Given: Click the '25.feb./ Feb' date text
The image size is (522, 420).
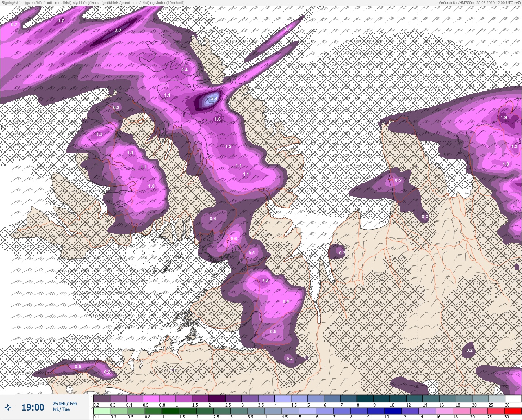Looking at the screenshot, I should tap(65, 404).
